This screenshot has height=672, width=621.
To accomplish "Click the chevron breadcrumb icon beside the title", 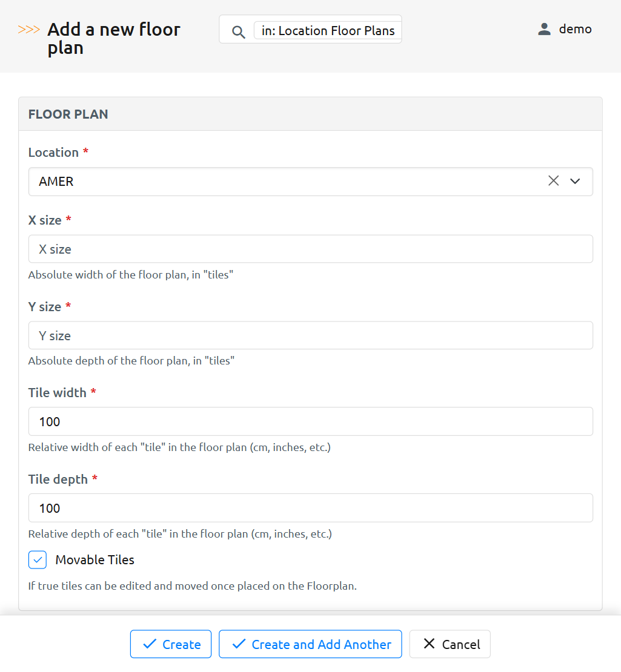I will click(28, 28).
